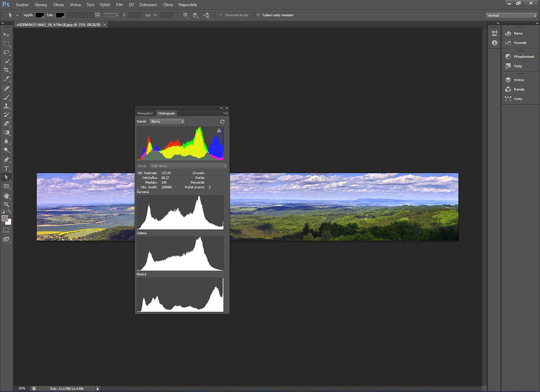Swap foreground and background colors

[x=10, y=212]
